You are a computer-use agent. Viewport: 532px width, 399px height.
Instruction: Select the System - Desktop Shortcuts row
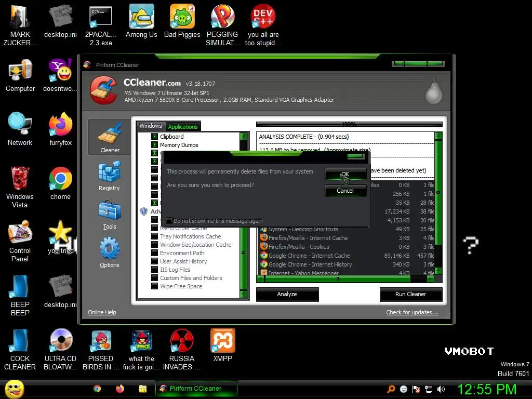pyautogui.click(x=347, y=229)
